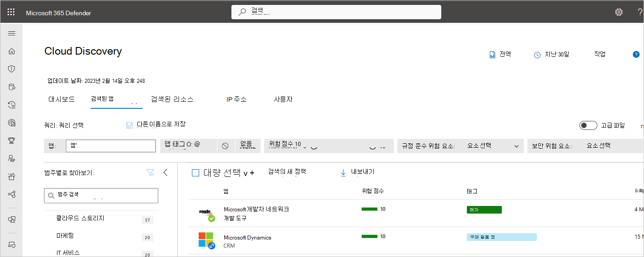The width and height of the screenshot is (644, 257).
Task: Switch to 검색된 리소스 tab
Action: [x=172, y=99]
